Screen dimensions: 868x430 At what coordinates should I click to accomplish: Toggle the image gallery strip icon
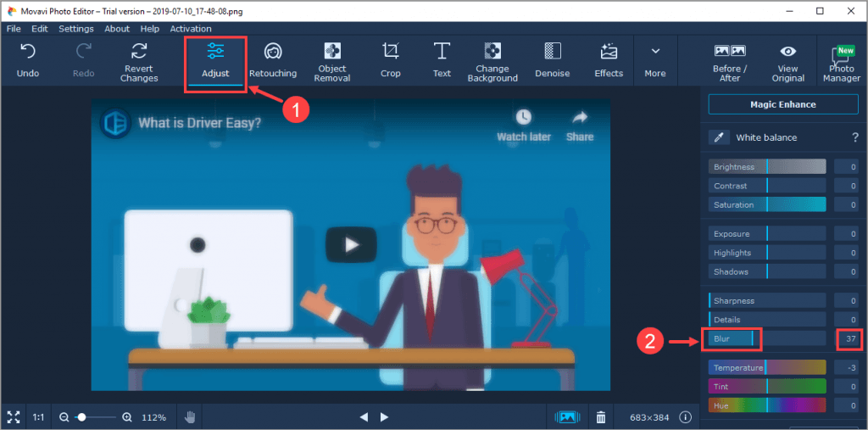pyautogui.click(x=567, y=416)
